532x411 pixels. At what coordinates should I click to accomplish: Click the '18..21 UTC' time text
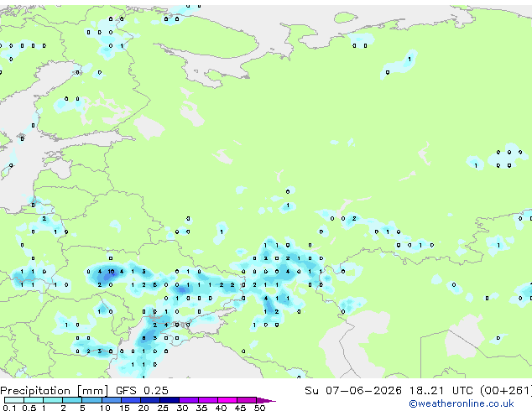(x=441, y=391)
